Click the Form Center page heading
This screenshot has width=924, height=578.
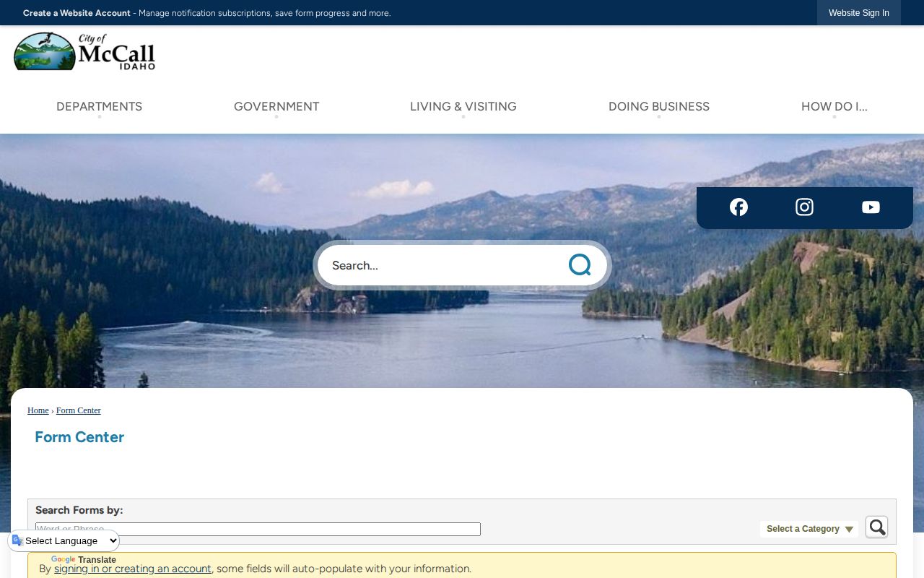(x=79, y=437)
